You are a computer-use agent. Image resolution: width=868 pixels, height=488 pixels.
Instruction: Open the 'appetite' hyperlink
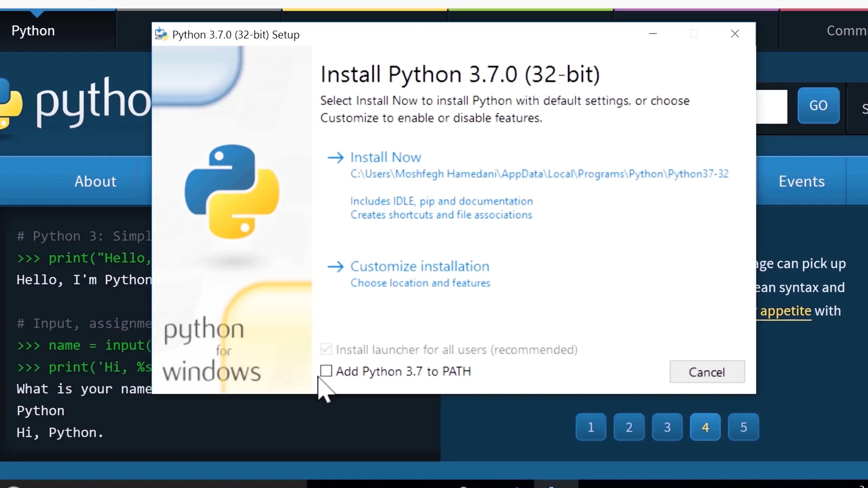(787, 311)
